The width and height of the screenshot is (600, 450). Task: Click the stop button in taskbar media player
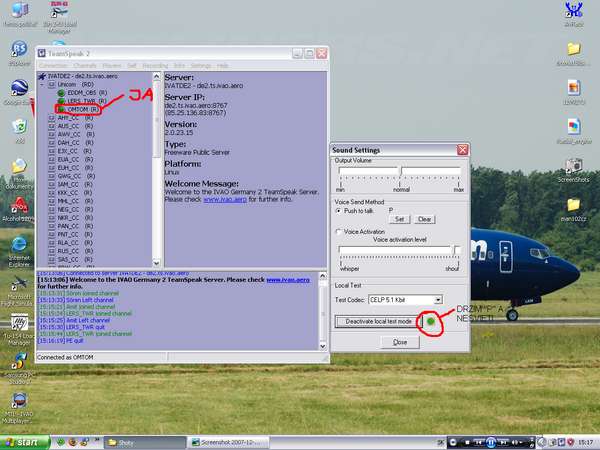(x=467, y=443)
